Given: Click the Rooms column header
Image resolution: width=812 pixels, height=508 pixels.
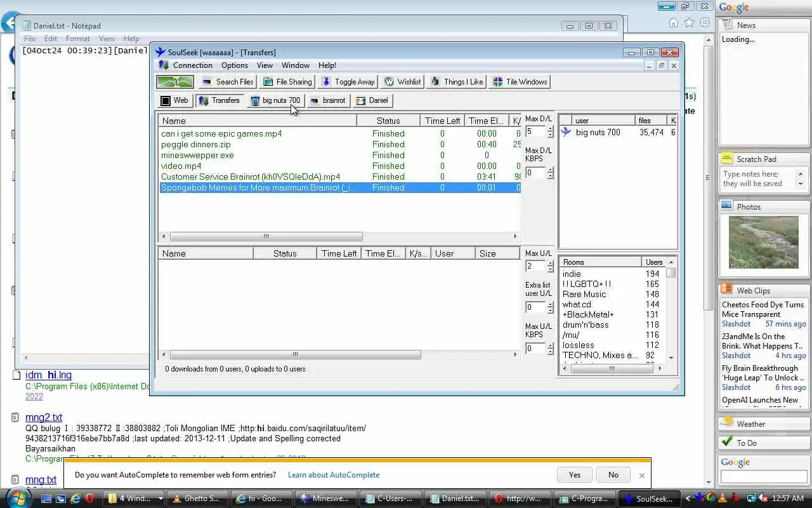Looking at the screenshot, I should coord(600,262).
